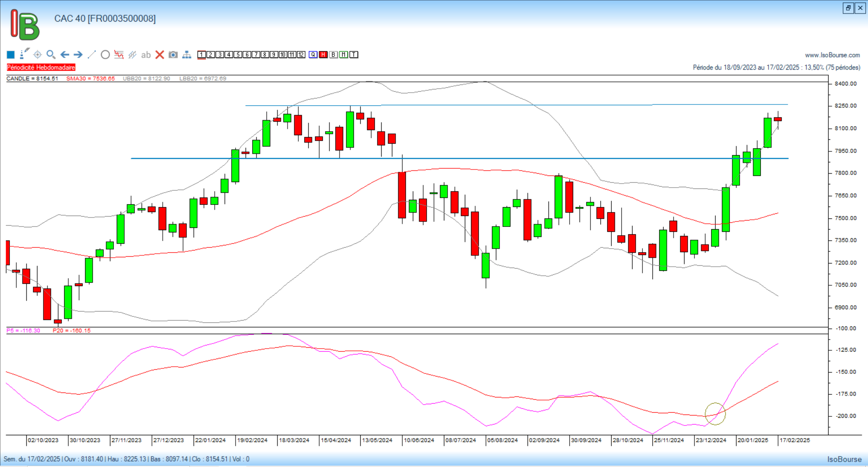Choose period button 7
Image resolution: width=868 pixels, height=467 pixels.
pos(256,55)
